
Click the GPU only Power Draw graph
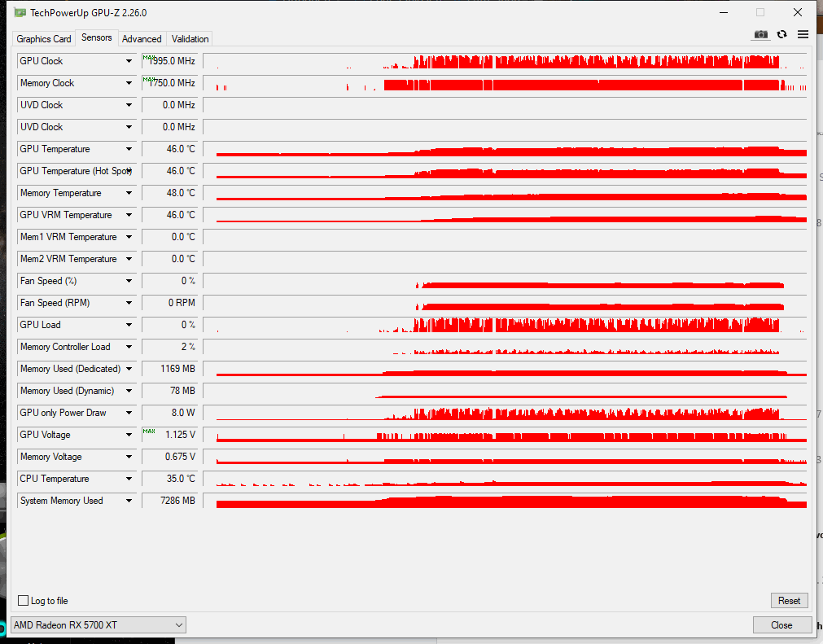tap(505, 413)
